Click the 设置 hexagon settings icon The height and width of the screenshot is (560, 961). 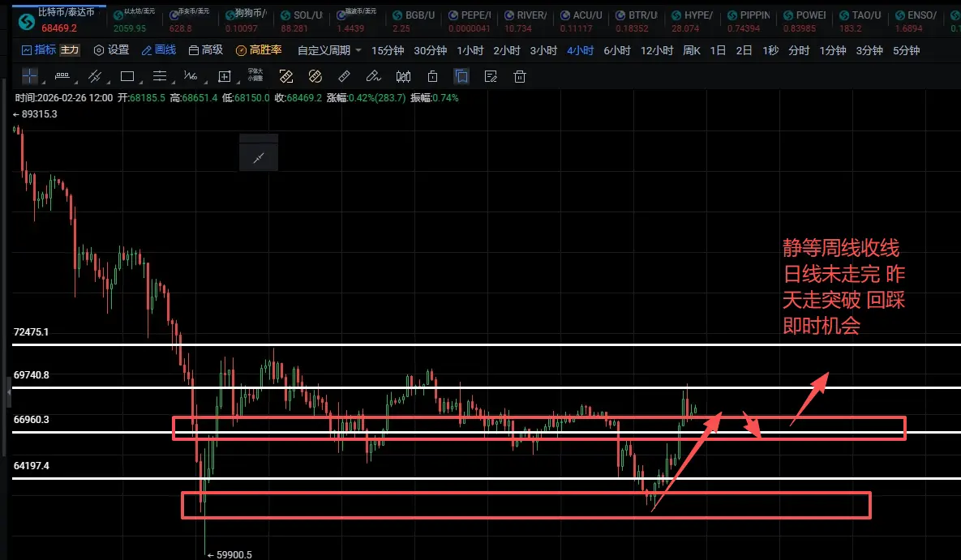[98, 50]
